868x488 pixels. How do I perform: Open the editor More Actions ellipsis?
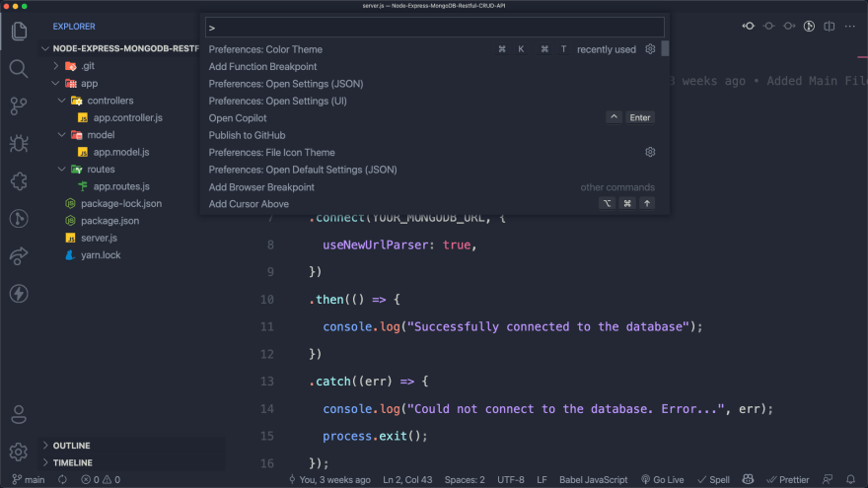click(850, 26)
